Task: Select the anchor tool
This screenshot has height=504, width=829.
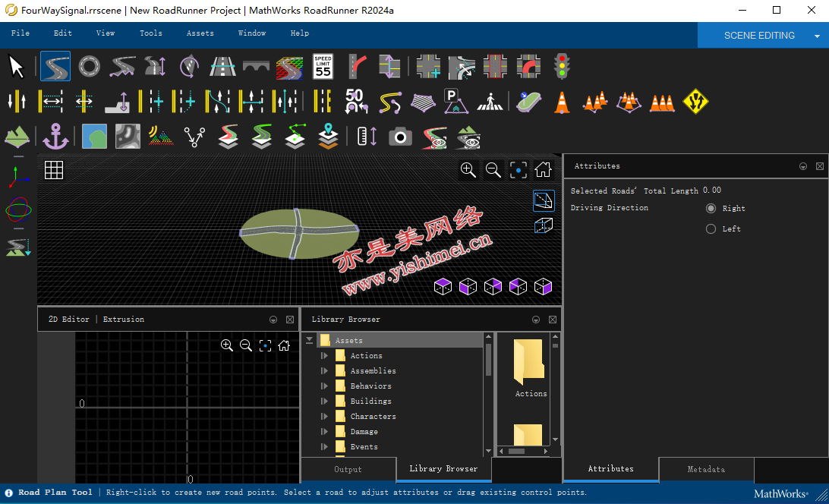Action: click(x=55, y=137)
